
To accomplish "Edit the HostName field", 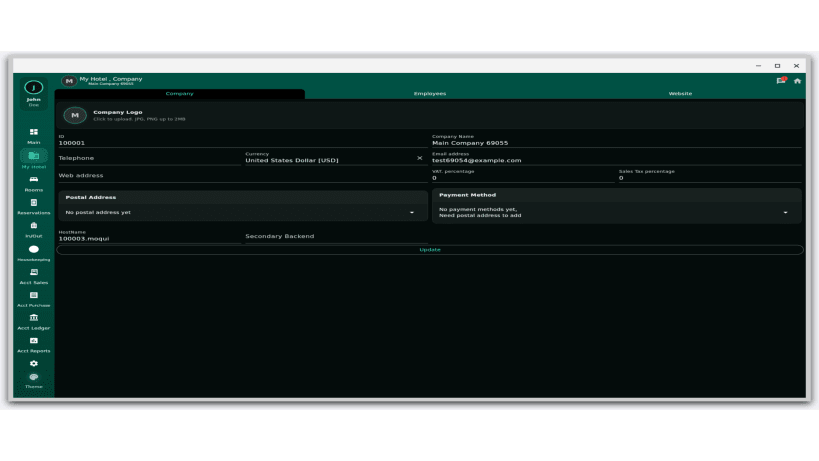I will (149, 236).
